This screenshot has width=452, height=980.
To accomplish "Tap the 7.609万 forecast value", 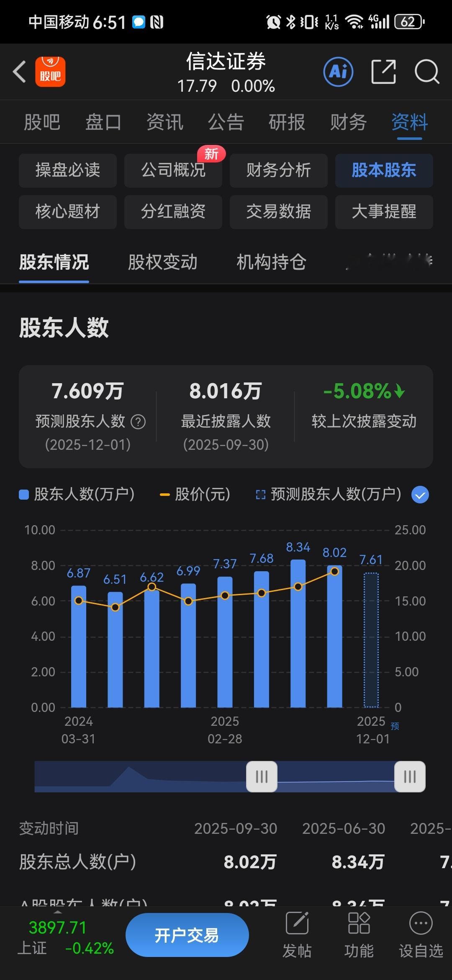I will (87, 391).
